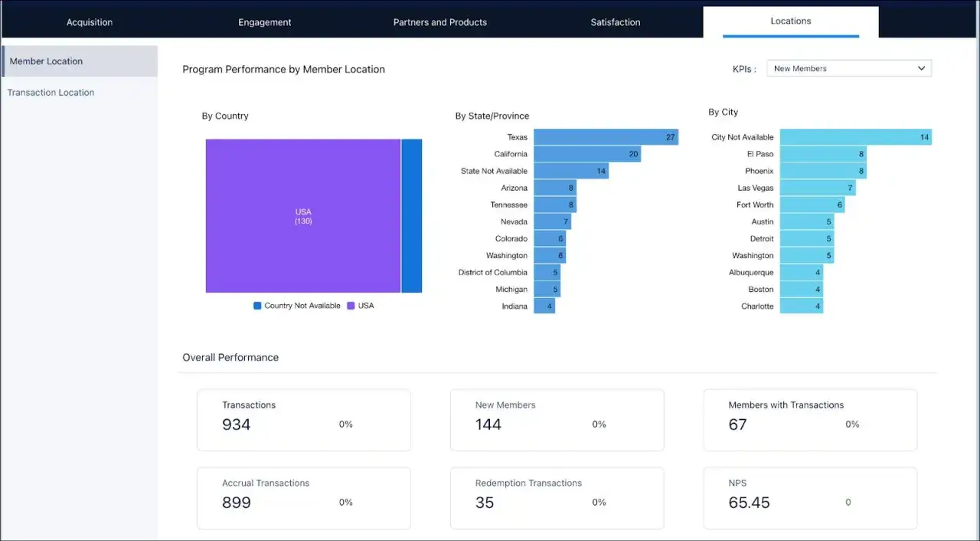
Task: Click the Country Not Available legend label
Action: click(302, 306)
